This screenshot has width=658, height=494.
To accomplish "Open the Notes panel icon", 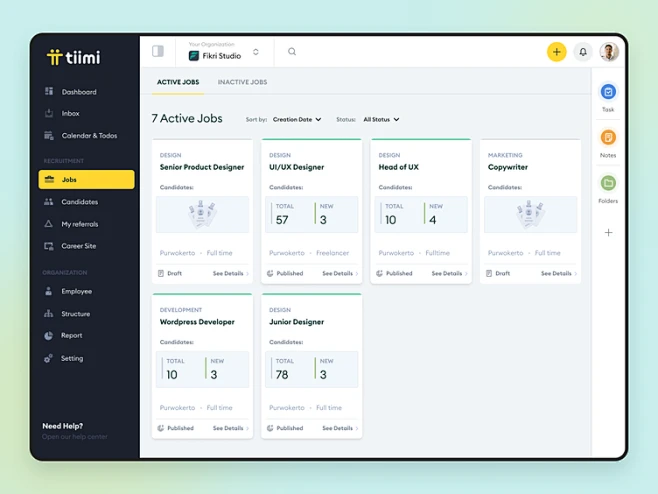I will coord(608,138).
